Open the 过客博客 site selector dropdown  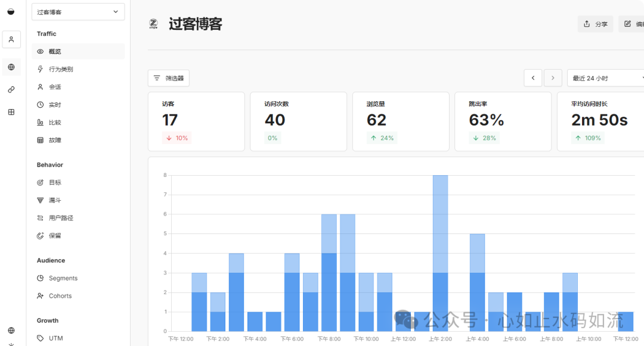78,11
